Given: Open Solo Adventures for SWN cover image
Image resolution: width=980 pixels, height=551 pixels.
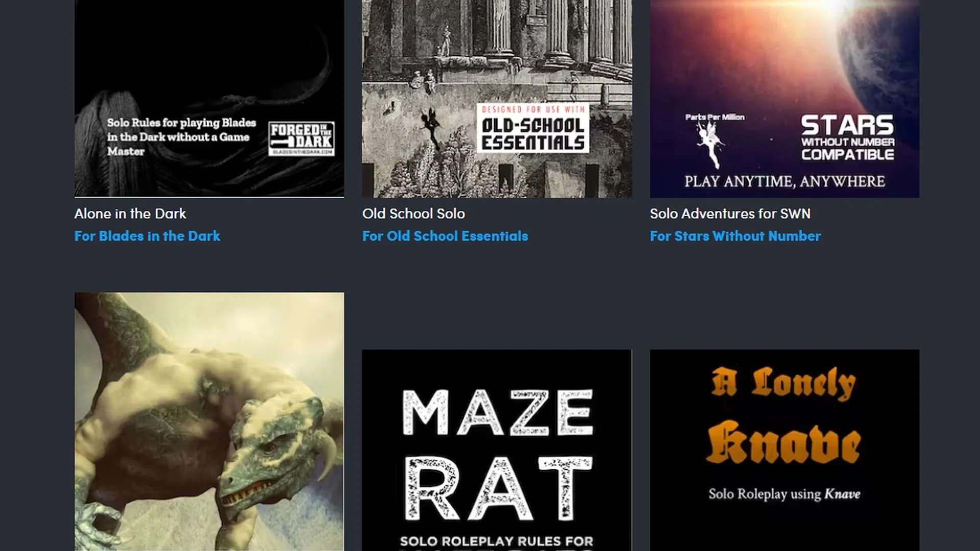Looking at the screenshot, I should tap(785, 61).
